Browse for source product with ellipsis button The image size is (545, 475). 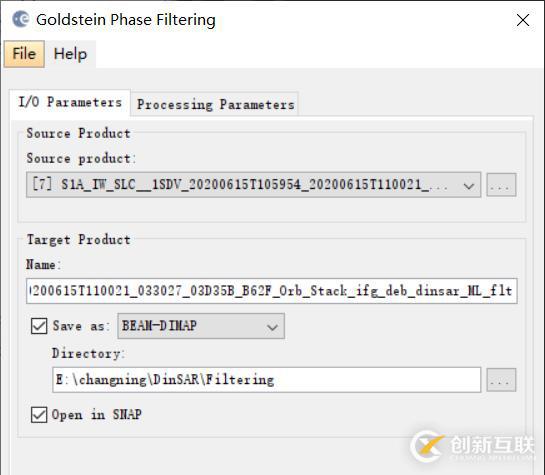coord(501,185)
